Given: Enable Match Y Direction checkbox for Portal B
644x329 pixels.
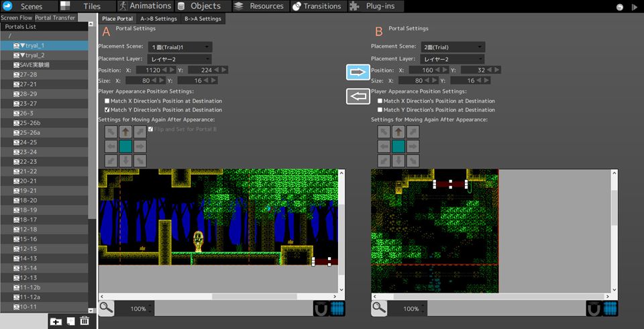Looking at the screenshot, I should click(380, 109).
